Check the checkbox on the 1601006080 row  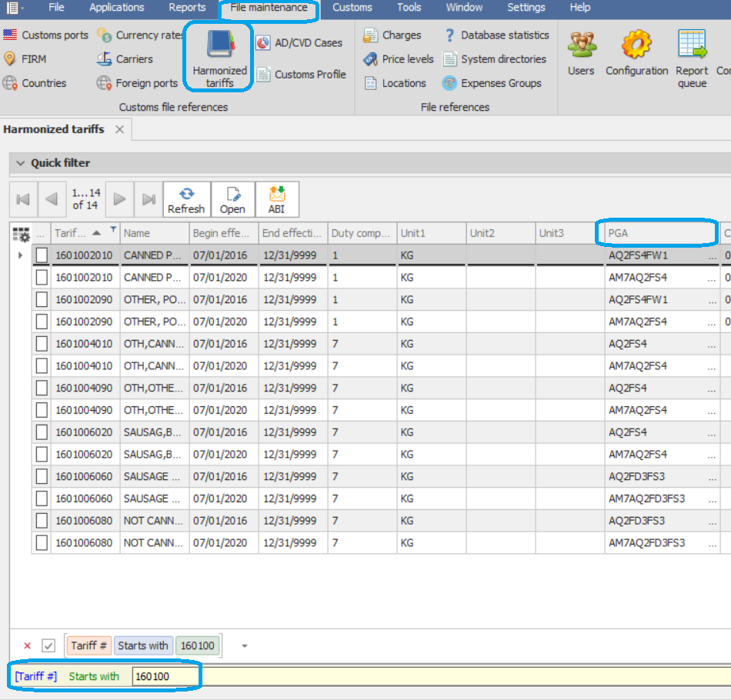[x=42, y=520]
